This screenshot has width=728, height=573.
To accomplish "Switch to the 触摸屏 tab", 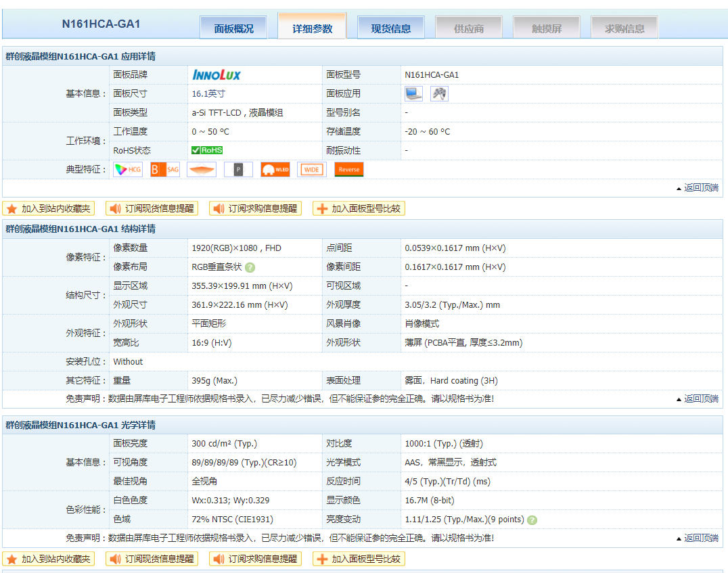I will [x=546, y=27].
